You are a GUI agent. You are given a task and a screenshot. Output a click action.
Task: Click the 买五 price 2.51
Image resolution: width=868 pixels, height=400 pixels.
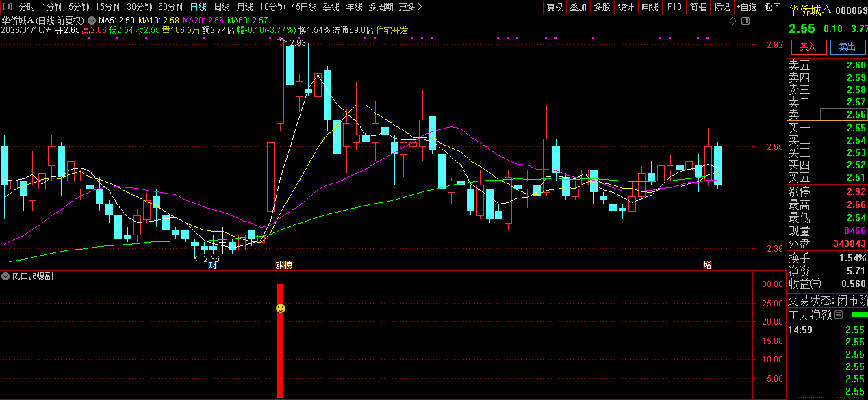coord(856,177)
